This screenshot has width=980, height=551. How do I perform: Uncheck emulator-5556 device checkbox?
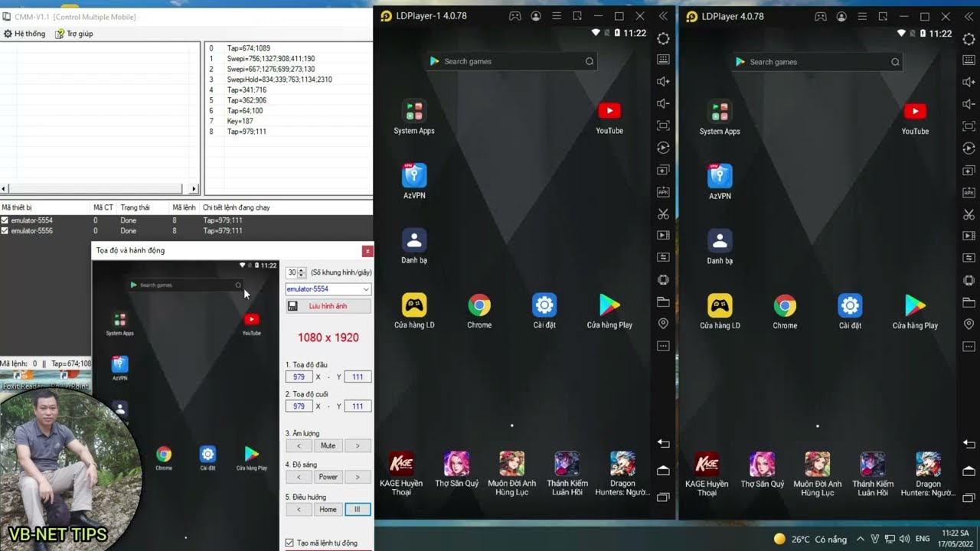(5, 230)
